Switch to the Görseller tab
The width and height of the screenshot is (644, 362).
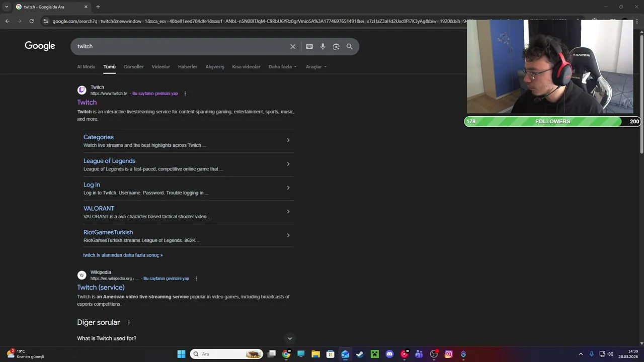click(x=133, y=67)
